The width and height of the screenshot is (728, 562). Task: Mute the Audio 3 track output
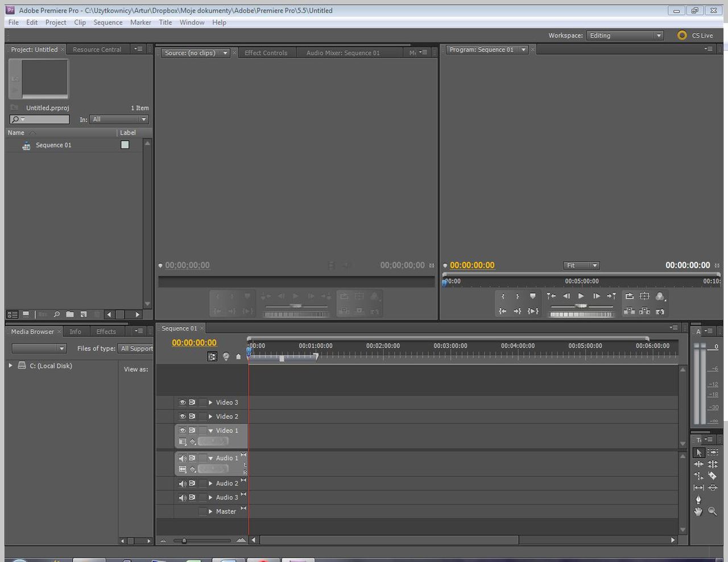click(183, 498)
